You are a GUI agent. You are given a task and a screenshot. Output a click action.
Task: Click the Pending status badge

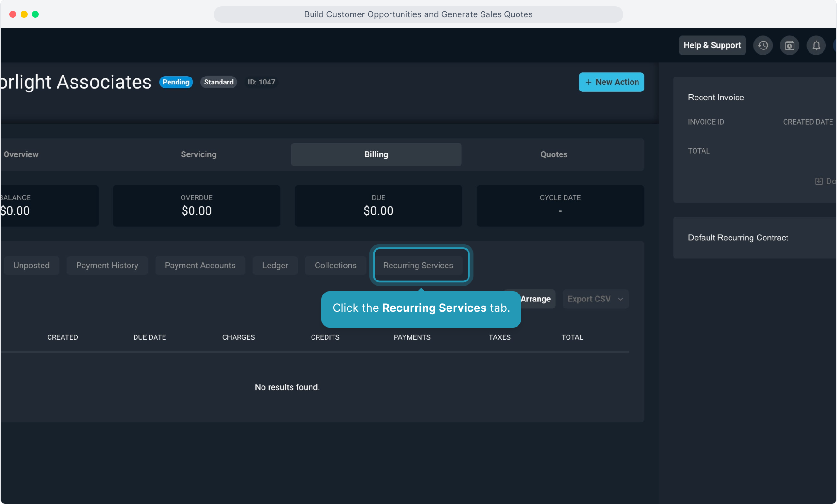click(x=176, y=82)
